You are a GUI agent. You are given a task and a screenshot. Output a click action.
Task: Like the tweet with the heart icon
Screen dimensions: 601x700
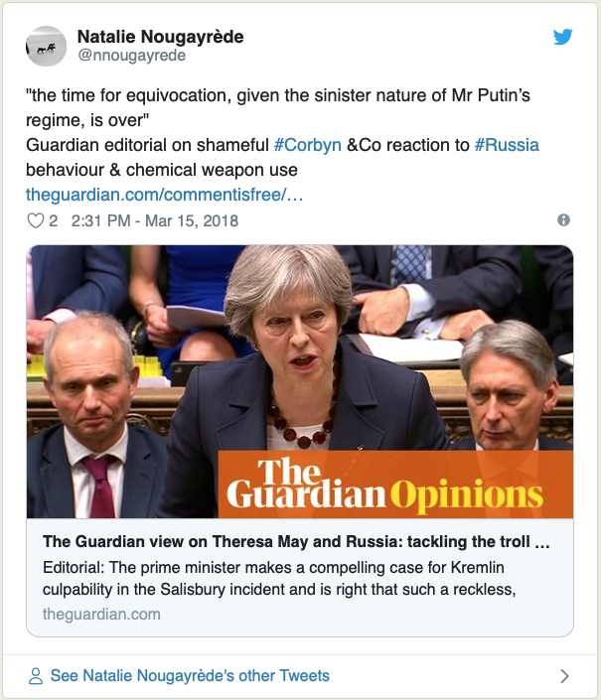pyautogui.click(x=36, y=220)
